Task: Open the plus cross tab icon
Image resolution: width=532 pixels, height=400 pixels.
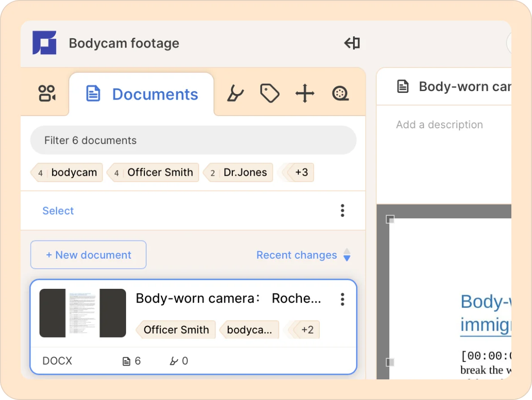Action: [x=305, y=93]
